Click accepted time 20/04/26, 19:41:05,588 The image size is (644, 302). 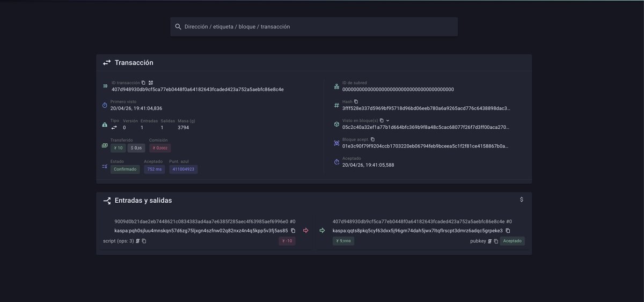click(x=368, y=165)
